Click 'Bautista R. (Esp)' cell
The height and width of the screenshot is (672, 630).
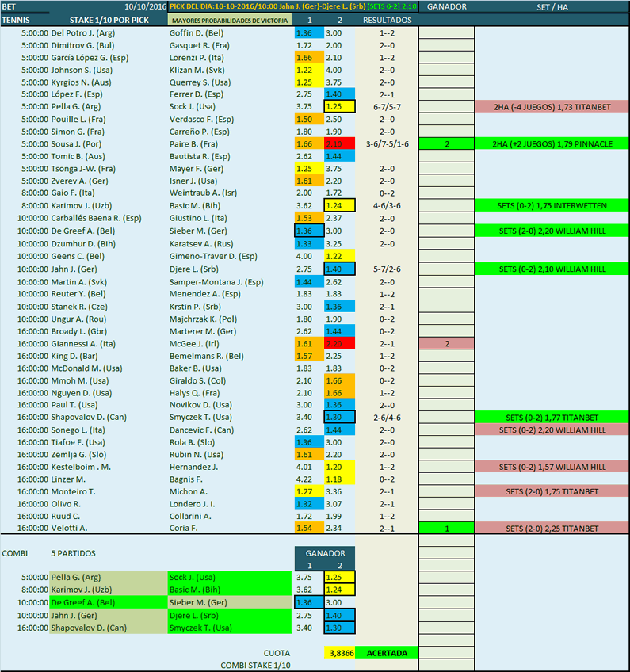(x=199, y=156)
